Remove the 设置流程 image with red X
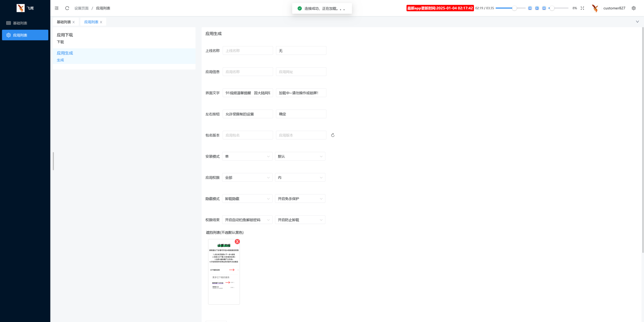This screenshot has width=644, height=322. (237, 242)
